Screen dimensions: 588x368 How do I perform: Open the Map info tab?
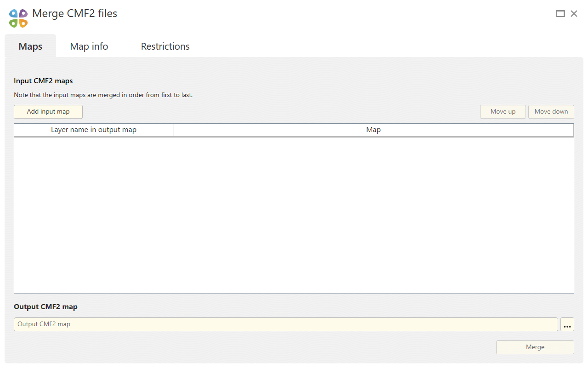[89, 46]
